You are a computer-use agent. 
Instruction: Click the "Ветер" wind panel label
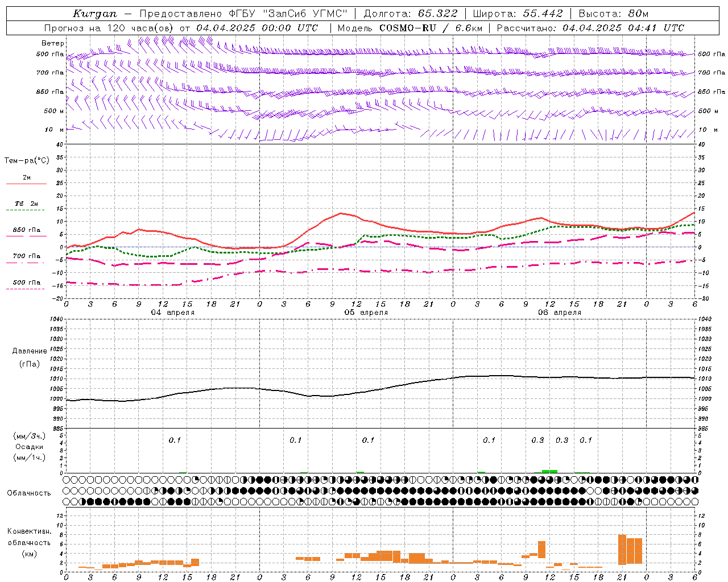tap(53, 43)
